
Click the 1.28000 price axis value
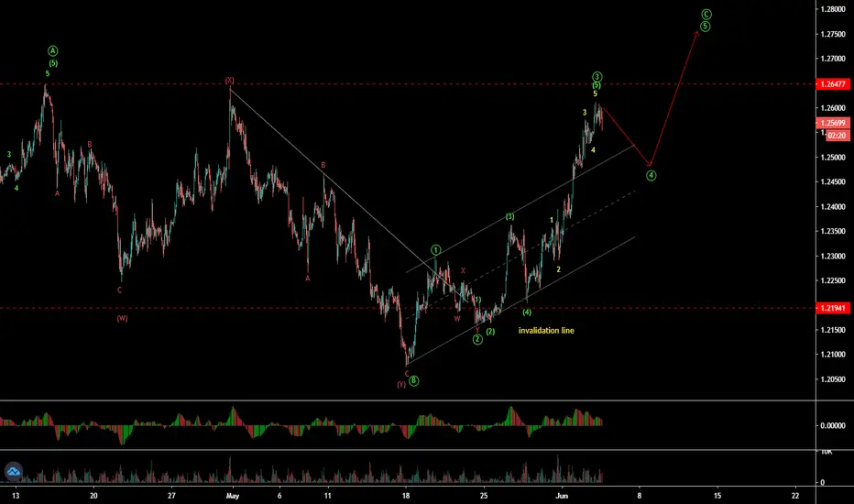833,9
